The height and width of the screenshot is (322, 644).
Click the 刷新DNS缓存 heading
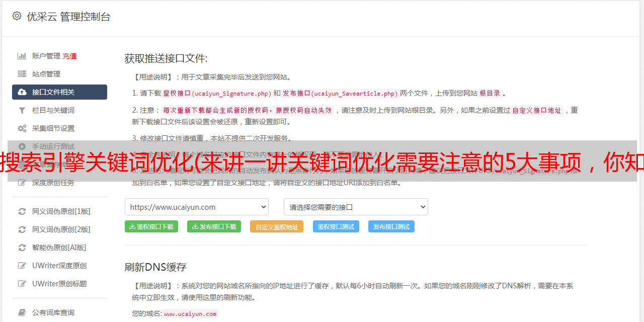155,267
